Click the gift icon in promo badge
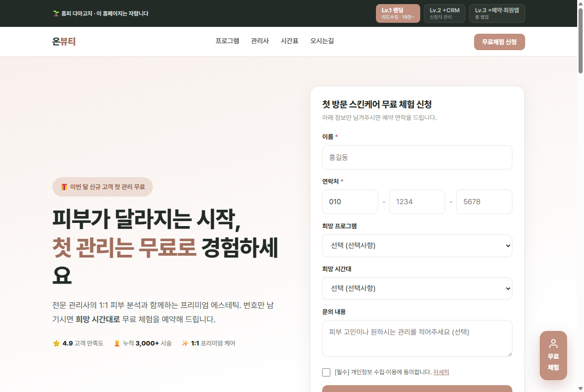This screenshot has width=584, height=392. [64, 187]
